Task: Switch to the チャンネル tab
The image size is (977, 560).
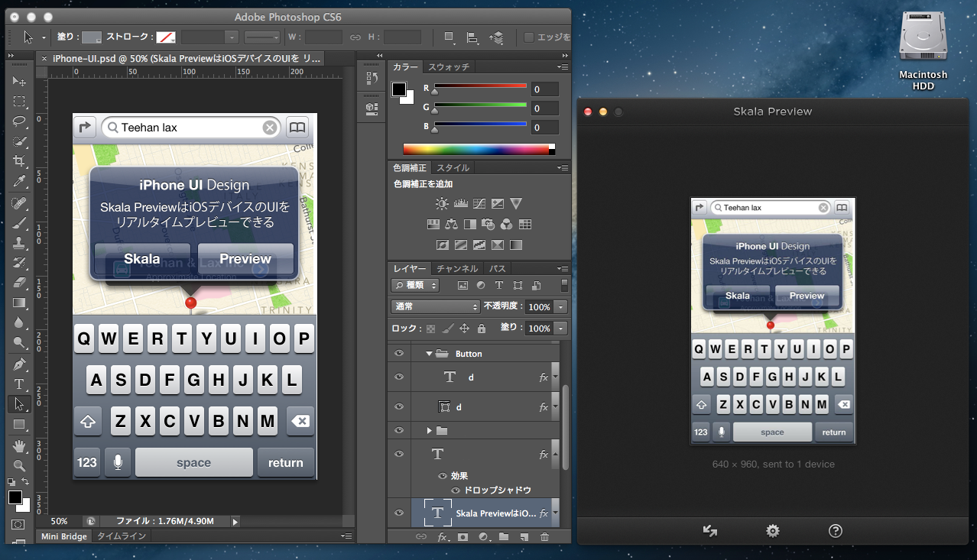Action: tap(457, 268)
